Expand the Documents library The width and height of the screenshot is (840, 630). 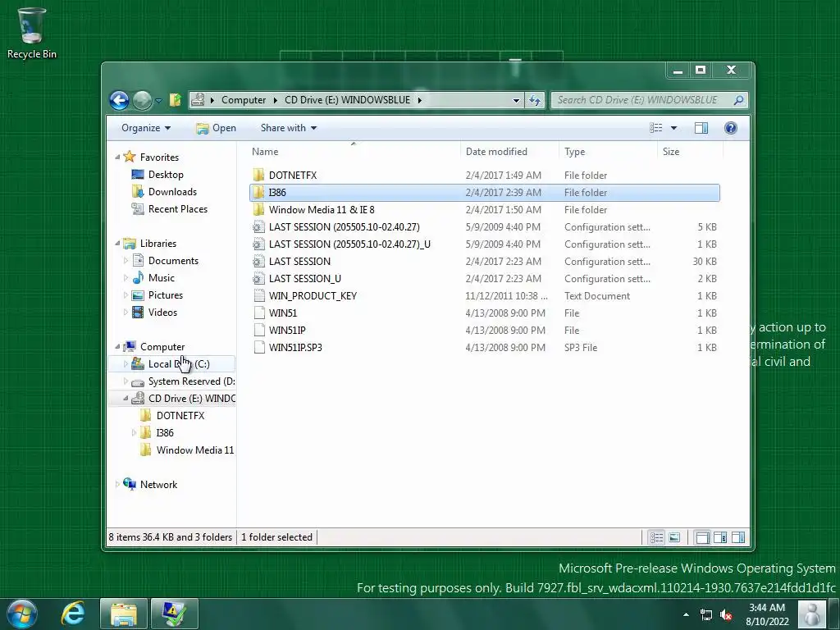click(126, 260)
